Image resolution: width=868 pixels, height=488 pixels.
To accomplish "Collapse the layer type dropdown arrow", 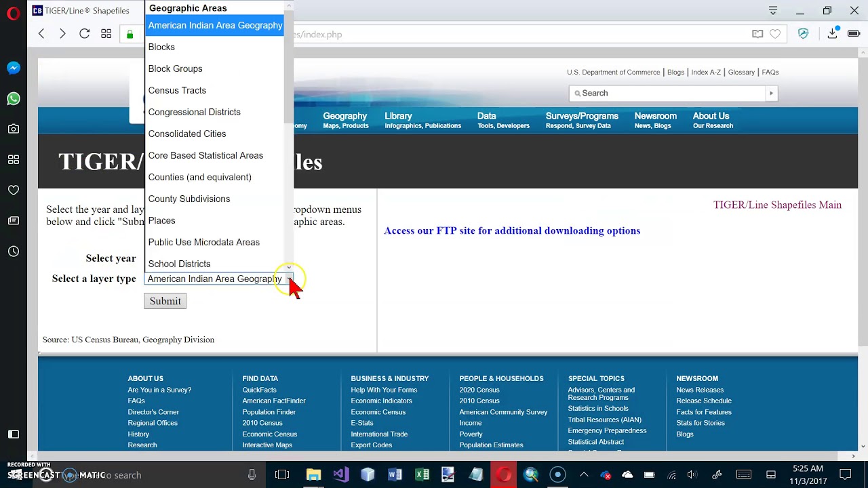I will 289,279.
